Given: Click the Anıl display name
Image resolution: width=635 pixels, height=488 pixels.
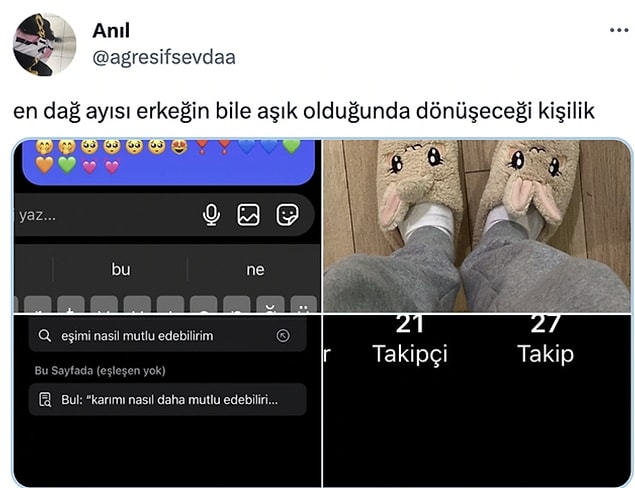Looking at the screenshot, I should coord(111,30).
